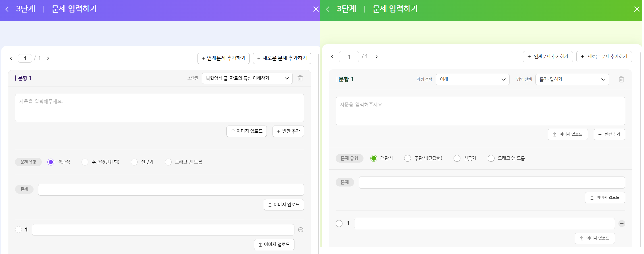Screen dimensions: 644x254
Task: Upload image for option 1 in purple panel
Action: tap(274, 245)
